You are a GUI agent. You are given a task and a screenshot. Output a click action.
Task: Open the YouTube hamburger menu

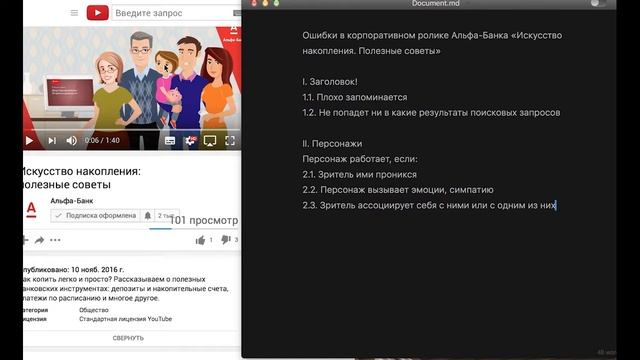74,13
